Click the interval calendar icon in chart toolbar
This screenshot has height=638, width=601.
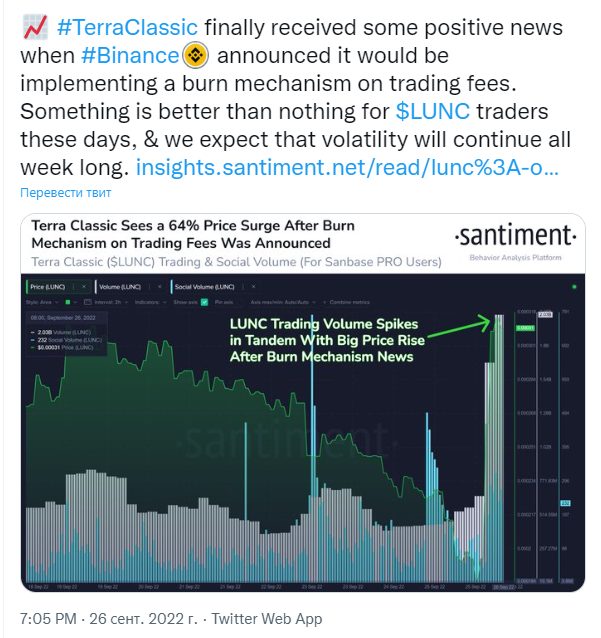87,302
